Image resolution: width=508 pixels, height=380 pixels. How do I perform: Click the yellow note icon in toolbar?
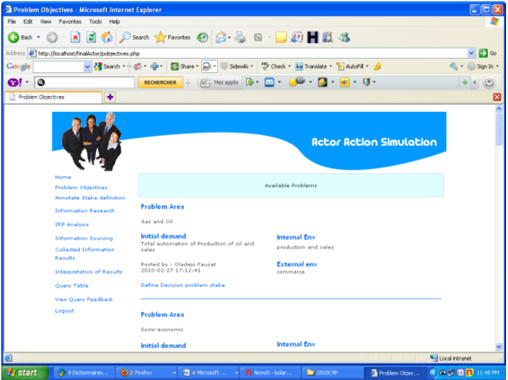(x=281, y=37)
